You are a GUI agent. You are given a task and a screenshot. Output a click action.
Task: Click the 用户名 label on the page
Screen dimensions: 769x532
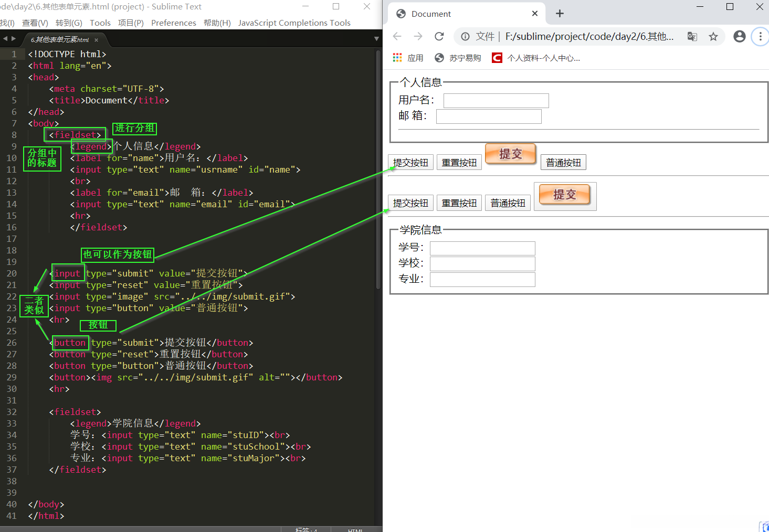tap(416, 100)
